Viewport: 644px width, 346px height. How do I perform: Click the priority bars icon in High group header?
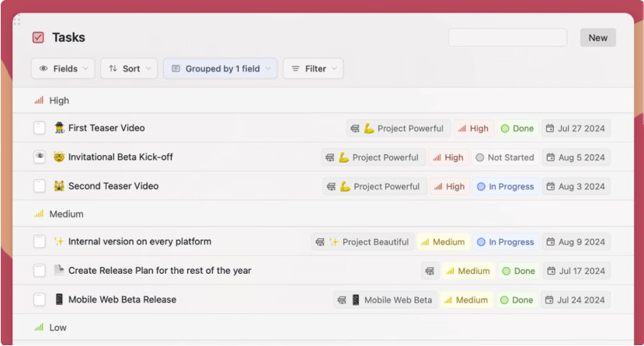39,101
